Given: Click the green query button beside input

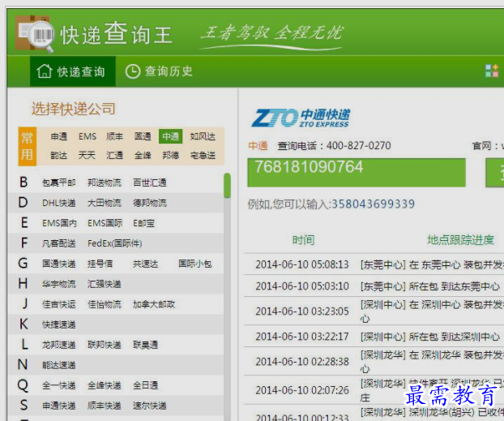Looking at the screenshot, I should pos(495,173).
